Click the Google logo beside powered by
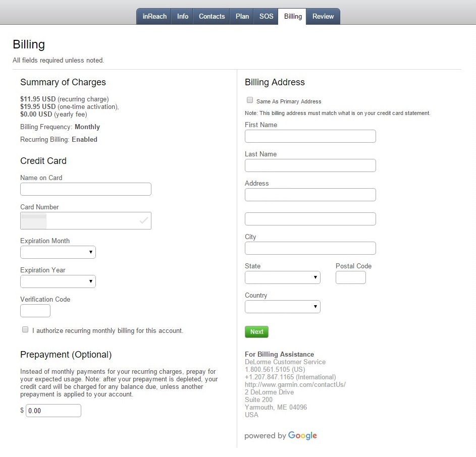The width and height of the screenshot is (476, 457). (302, 435)
